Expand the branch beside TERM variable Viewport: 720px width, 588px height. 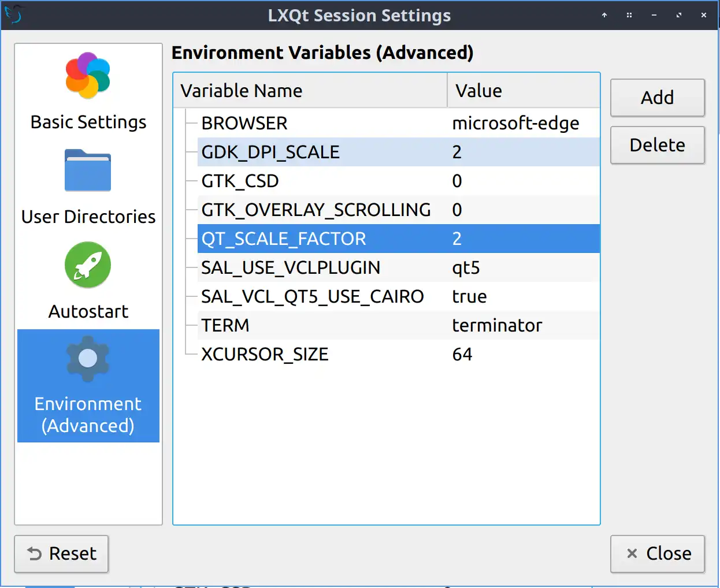pos(191,325)
